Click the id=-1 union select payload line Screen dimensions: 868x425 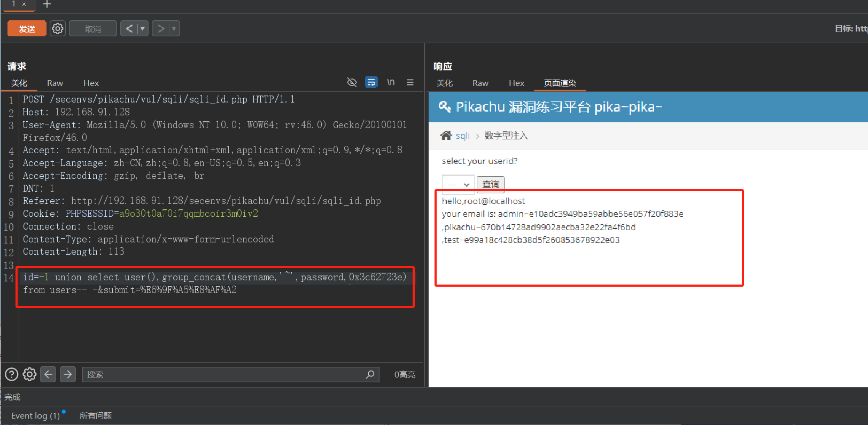(x=215, y=277)
